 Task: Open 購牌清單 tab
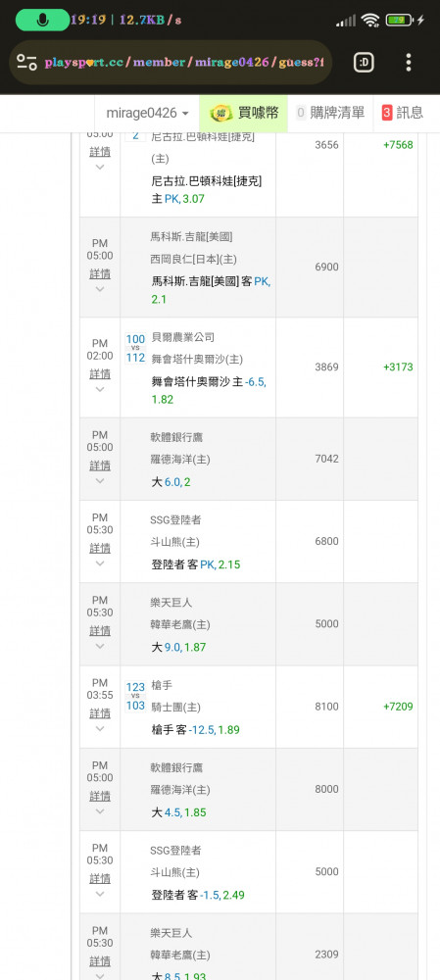pyautogui.click(x=330, y=113)
